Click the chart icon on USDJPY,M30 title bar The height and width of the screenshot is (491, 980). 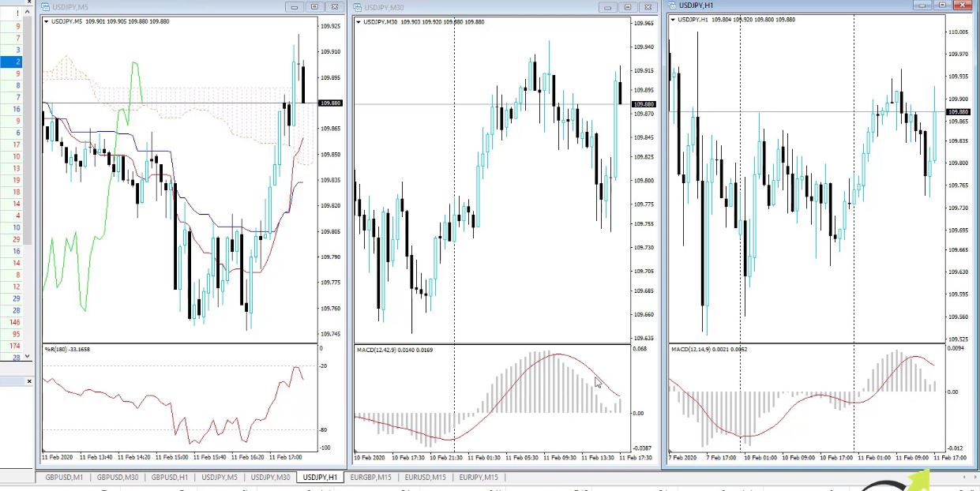tap(359, 7)
